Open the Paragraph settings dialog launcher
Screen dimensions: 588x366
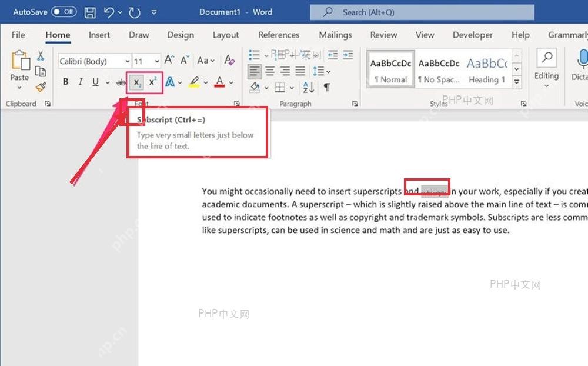(x=355, y=103)
